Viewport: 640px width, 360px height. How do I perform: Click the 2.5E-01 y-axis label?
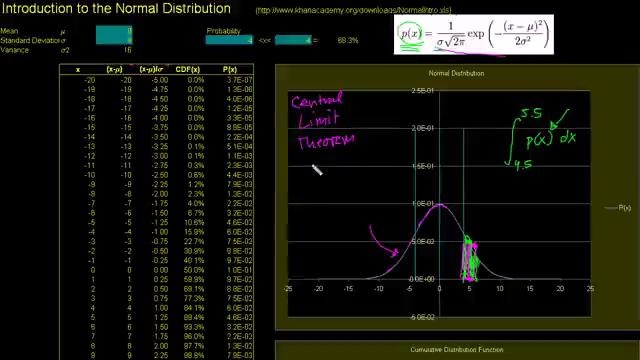tap(423, 91)
